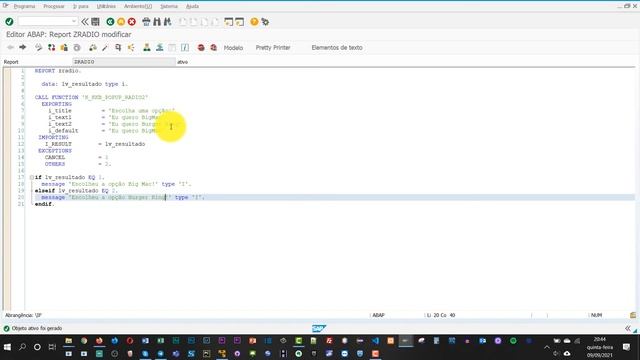Screen dimensions: 640x360
Task: Click the green Back icon
Action: click(110, 22)
